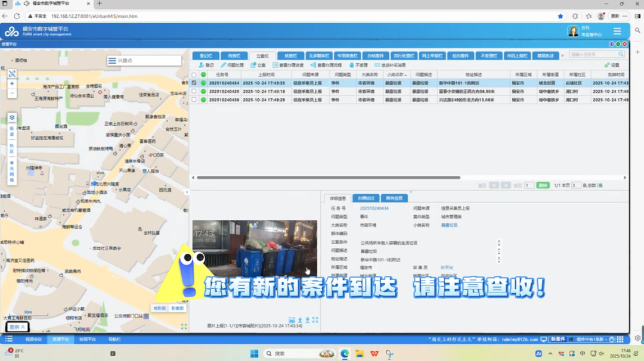Image resolution: width=644 pixels, height=361 pixels.
Task: Switch to the 办理经过 tab
Action: (366, 198)
